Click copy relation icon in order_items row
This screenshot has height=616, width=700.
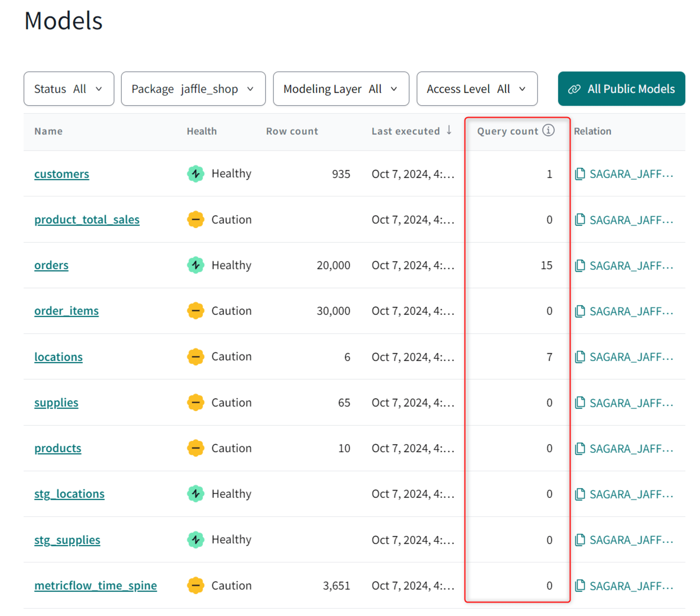(580, 311)
